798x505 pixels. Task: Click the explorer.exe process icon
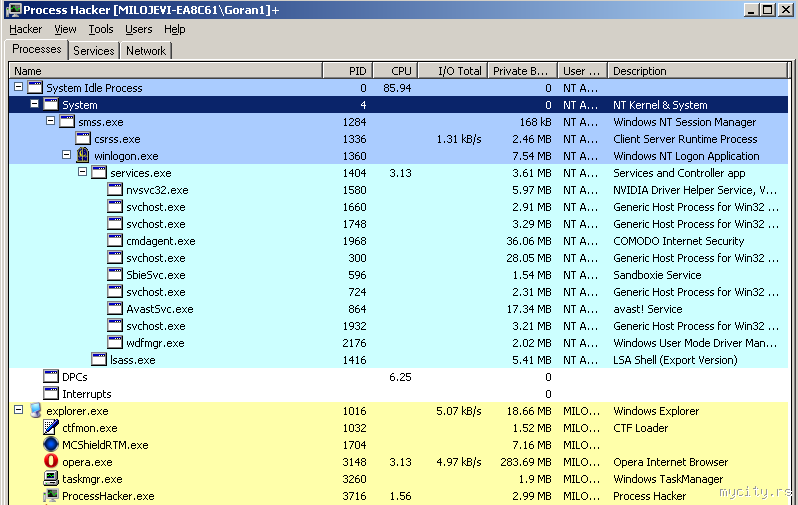tap(35, 411)
